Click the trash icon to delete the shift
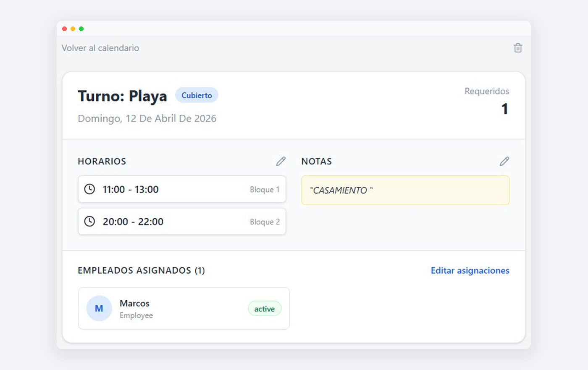This screenshot has width=588, height=370. 517,48
